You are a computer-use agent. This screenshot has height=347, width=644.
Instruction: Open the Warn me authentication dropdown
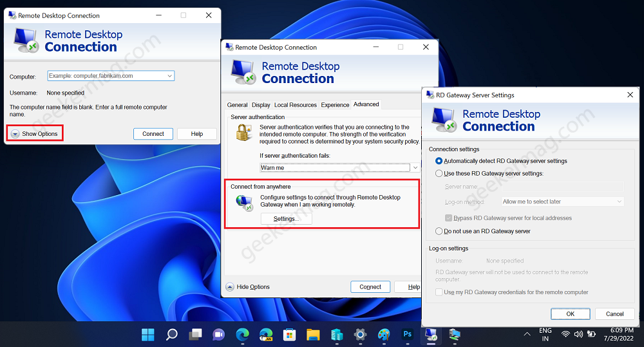[415, 167]
